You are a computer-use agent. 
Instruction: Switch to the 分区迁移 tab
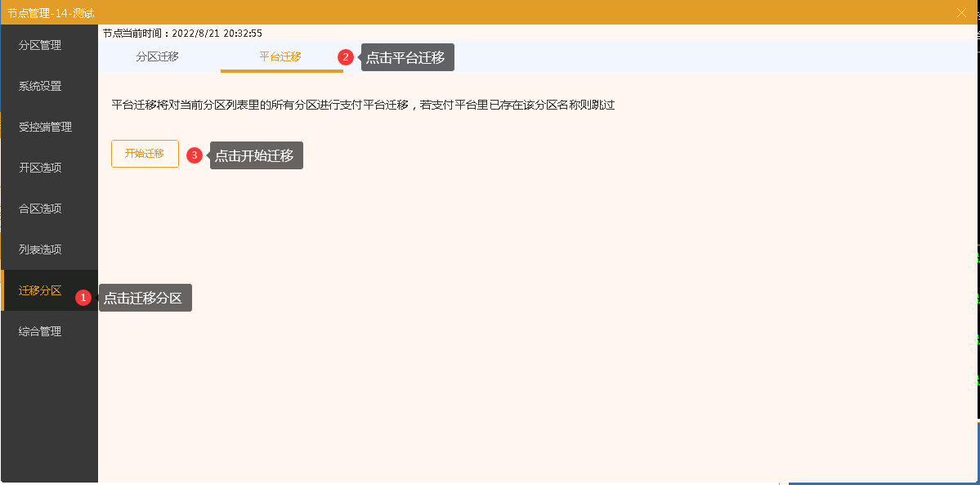pos(158,56)
